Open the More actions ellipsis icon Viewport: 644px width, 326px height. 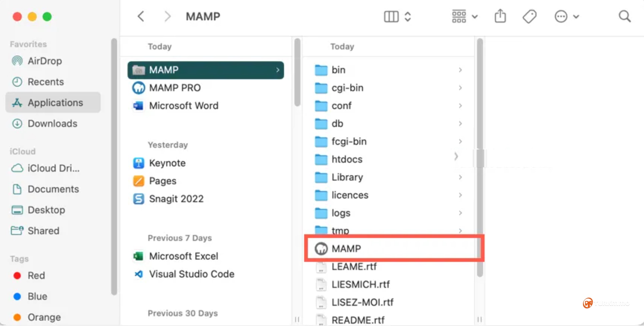point(561,16)
